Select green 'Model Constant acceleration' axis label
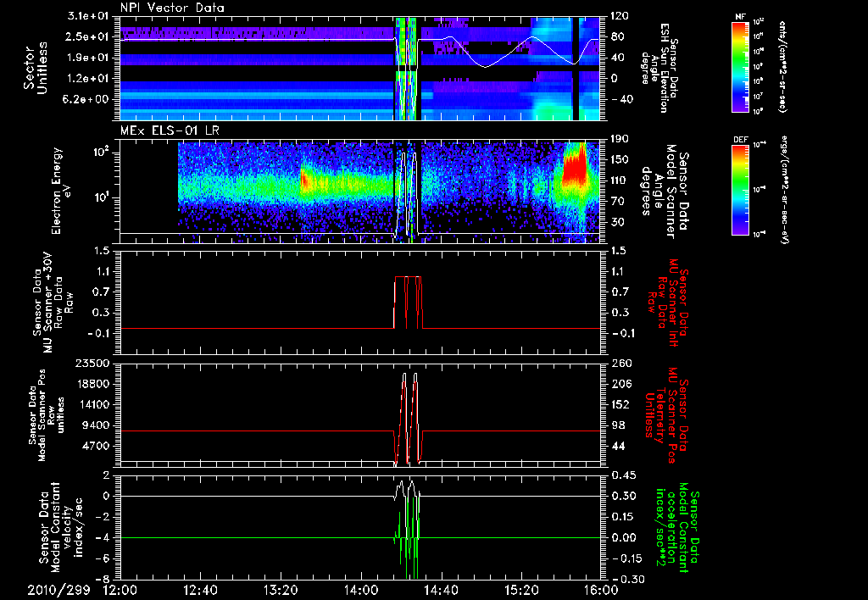 [x=676, y=527]
